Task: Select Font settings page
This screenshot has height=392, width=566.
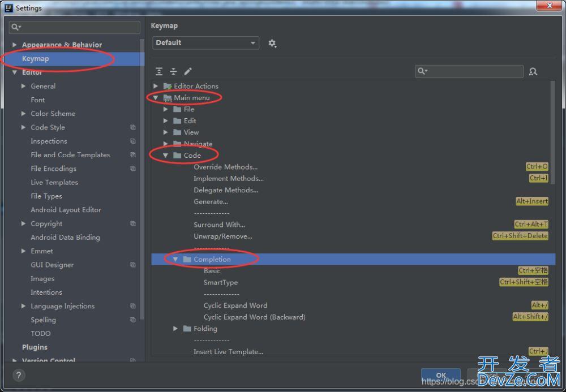Action: pos(37,100)
